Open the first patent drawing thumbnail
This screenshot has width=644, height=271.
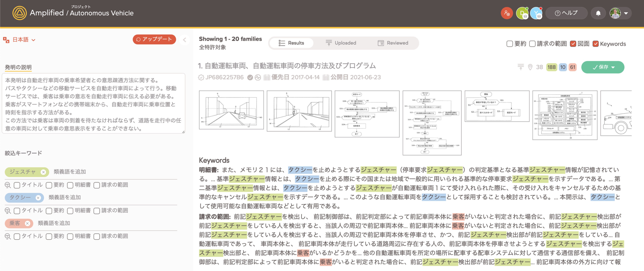(231, 110)
